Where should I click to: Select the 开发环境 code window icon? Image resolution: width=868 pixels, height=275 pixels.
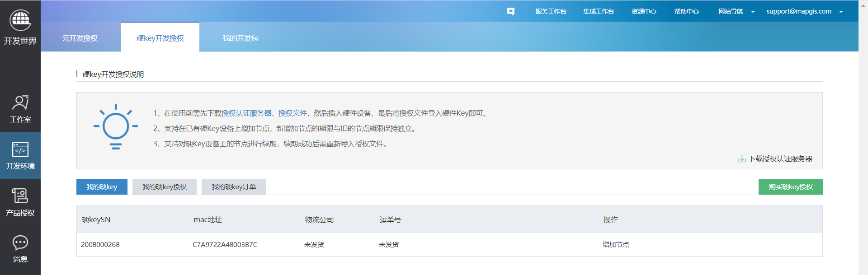point(20,149)
